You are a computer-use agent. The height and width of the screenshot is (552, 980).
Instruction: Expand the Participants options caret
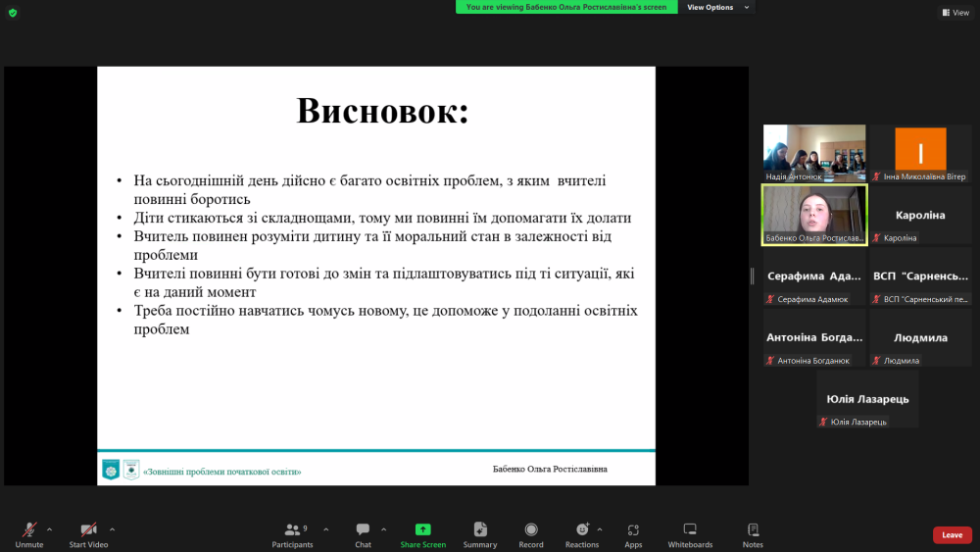coord(325,528)
